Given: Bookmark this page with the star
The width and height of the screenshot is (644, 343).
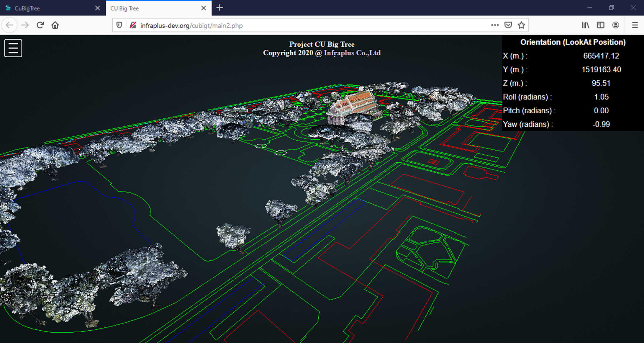Looking at the screenshot, I should (521, 25).
